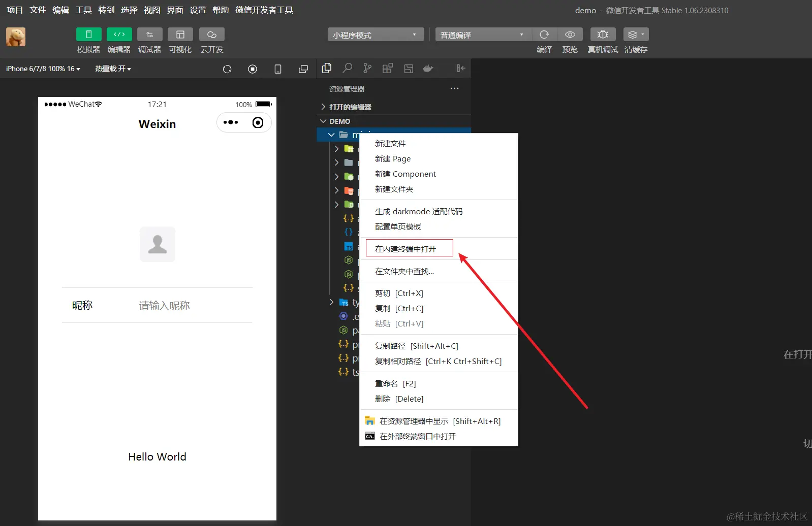
Task: Select 在文件夹中查找... option
Action: [439, 272]
